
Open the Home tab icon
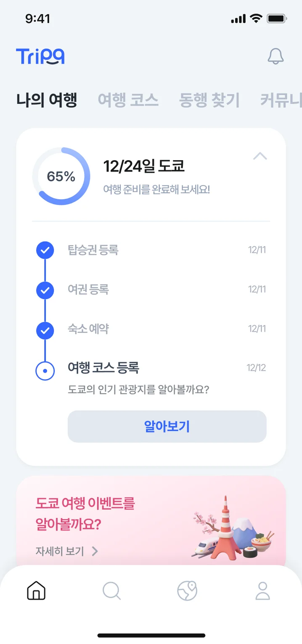coord(36,591)
